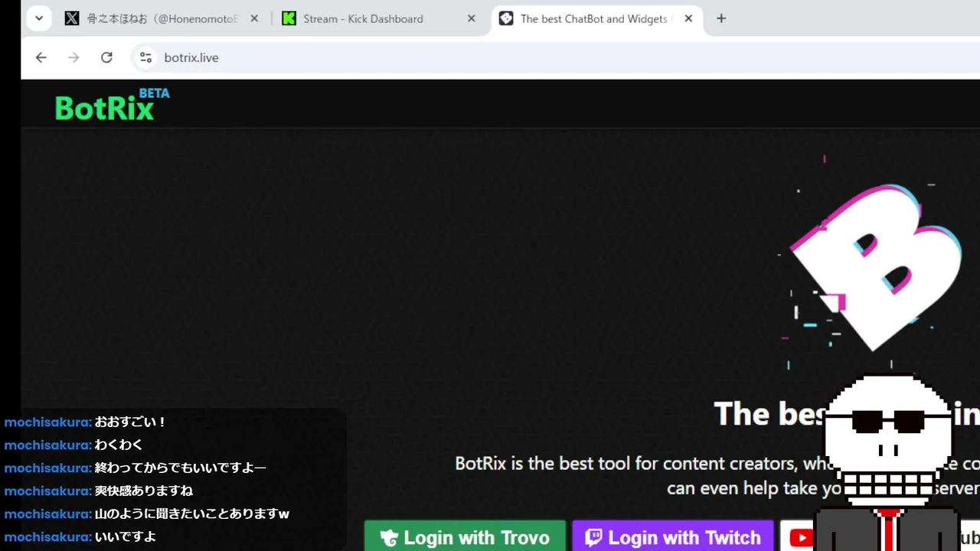Click Login with Twitch button
The height and width of the screenshot is (551, 980).
tap(673, 537)
